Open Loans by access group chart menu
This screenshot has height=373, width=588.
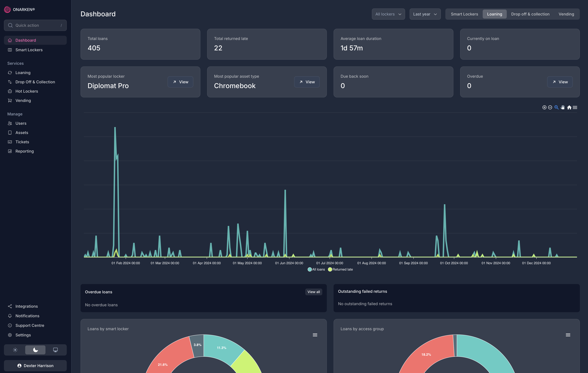[x=568, y=335]
